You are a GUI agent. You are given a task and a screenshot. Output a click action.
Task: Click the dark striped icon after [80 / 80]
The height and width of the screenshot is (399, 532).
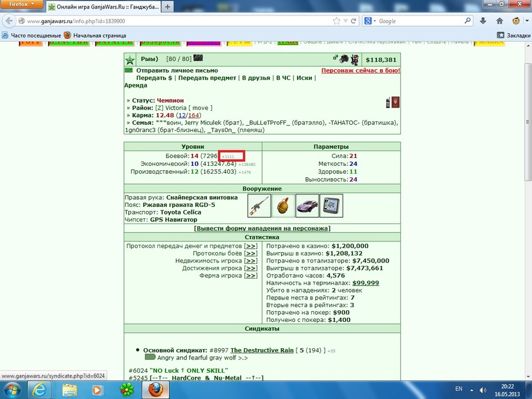click(198, 58)
